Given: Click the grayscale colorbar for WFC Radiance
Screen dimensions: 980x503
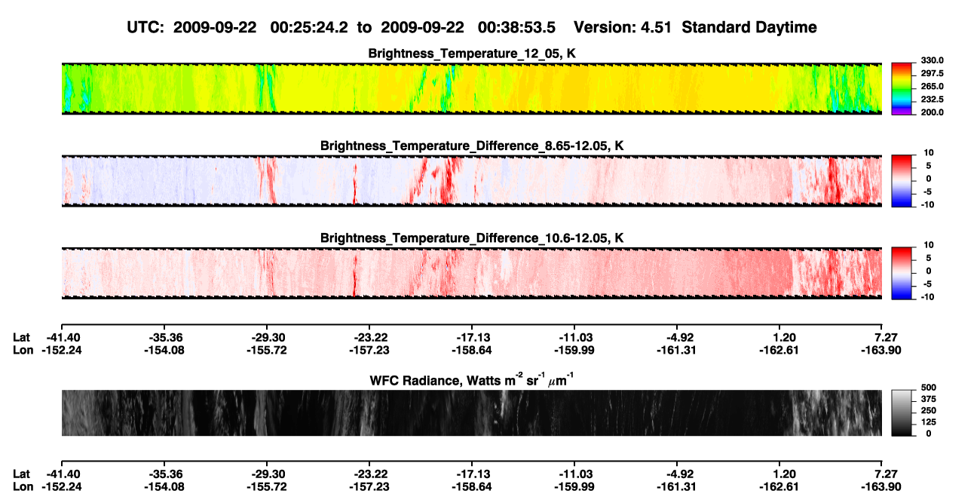Looking at the screenshot, I should [902, 413].
